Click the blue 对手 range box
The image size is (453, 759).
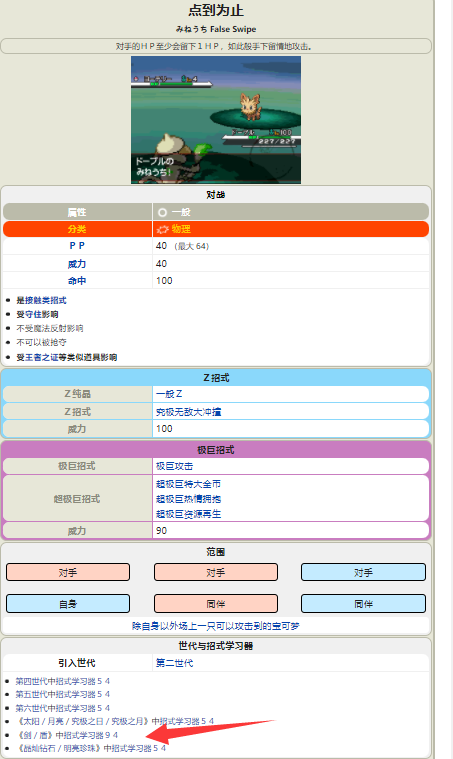point(363,572)
